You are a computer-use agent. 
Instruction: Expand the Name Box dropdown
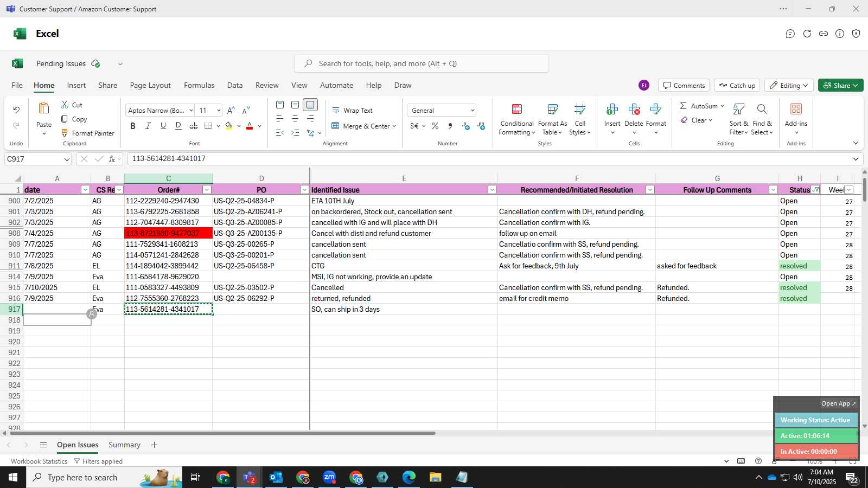coord(67,159)
